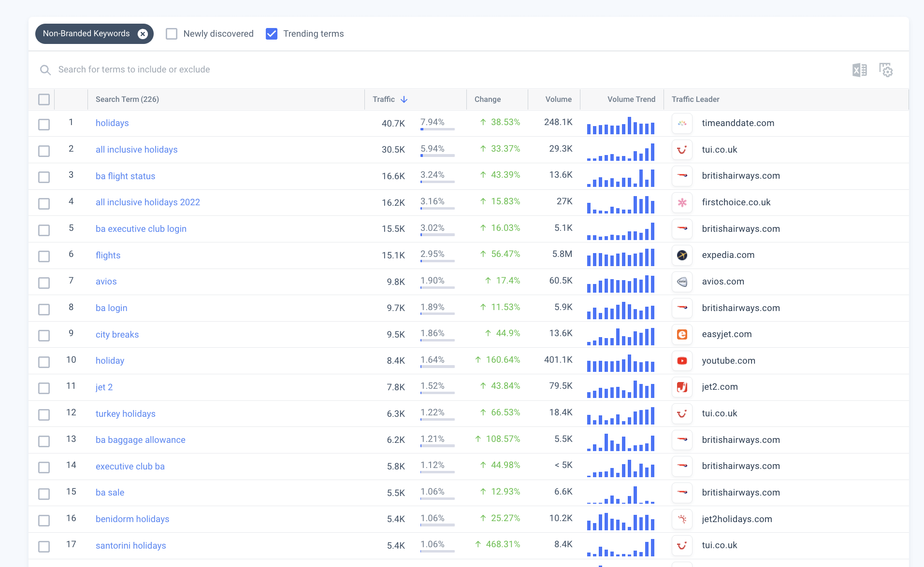Click the traffic share bar for jet 2
The image size is (924, 567).
[x=437, y=393]
